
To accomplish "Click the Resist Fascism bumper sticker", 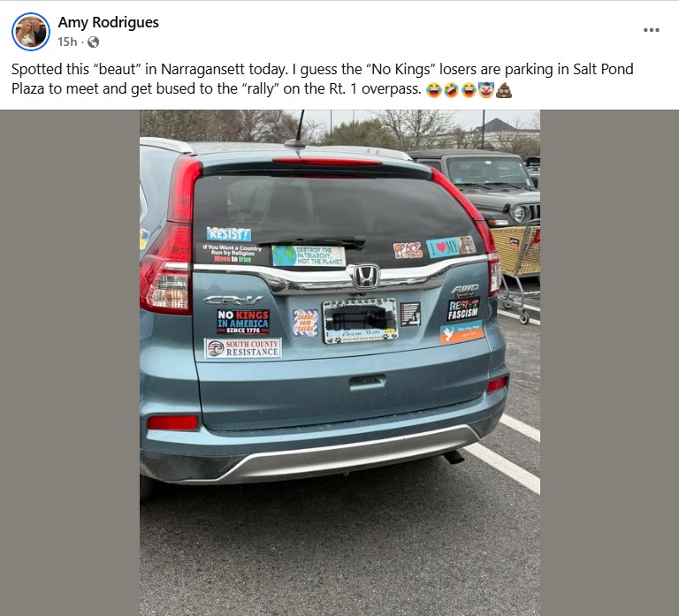I will 463,309.
